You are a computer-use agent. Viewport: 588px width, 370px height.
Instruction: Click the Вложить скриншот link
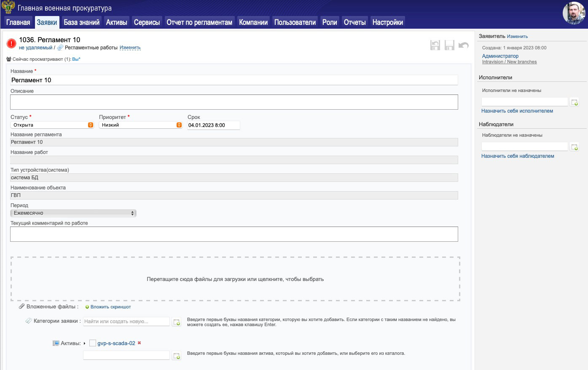pos(110,307)
